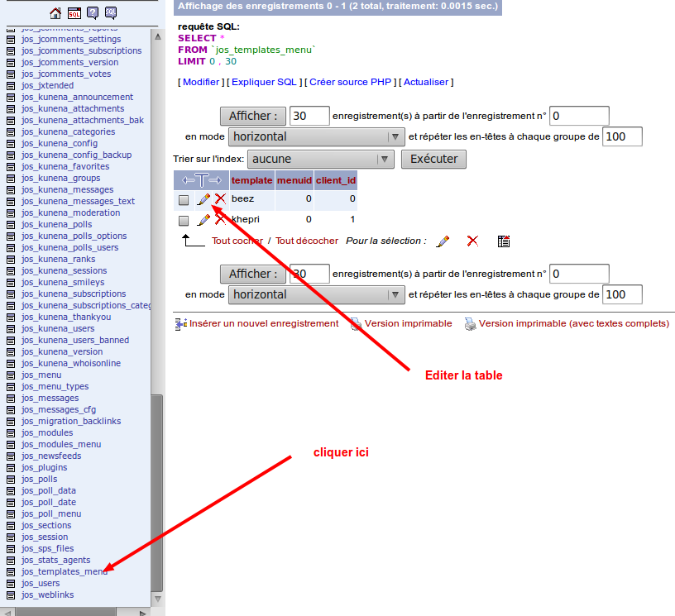Open the SQL query window icon
This screenshot has width=675, height=616.
coord(74,12)
